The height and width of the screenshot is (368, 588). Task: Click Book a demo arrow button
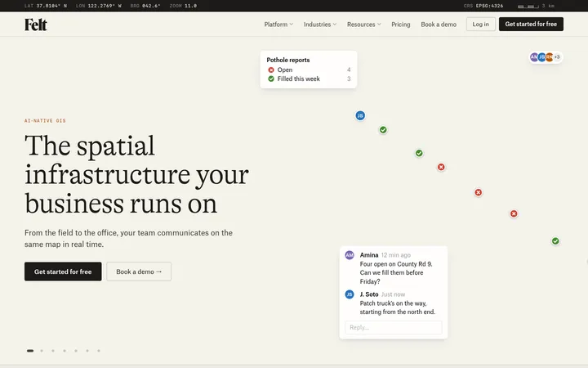[x=139, y=272]
